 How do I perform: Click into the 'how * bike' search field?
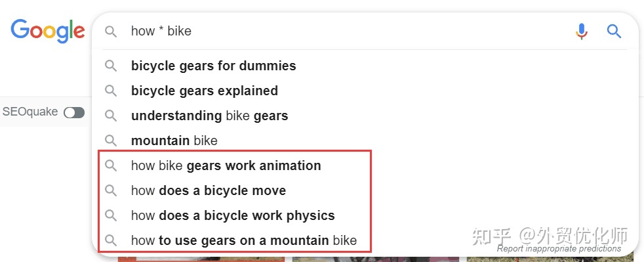click(349, 32)
